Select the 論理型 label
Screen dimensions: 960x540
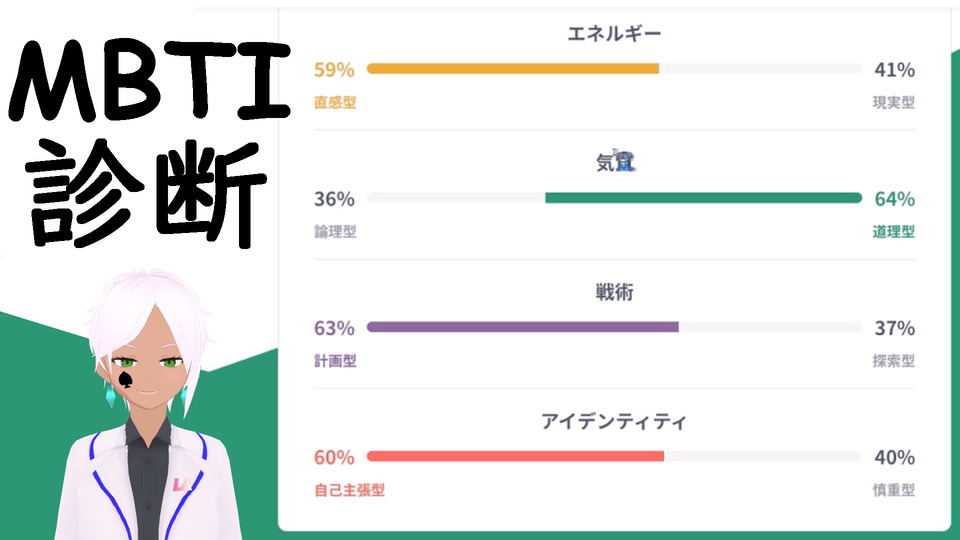[x=335, y=231]
